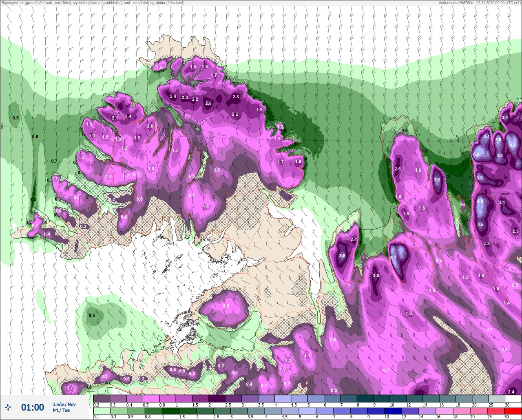
Task: Click the compass star icon beside 01:00
Action: [x=8, y=407]
